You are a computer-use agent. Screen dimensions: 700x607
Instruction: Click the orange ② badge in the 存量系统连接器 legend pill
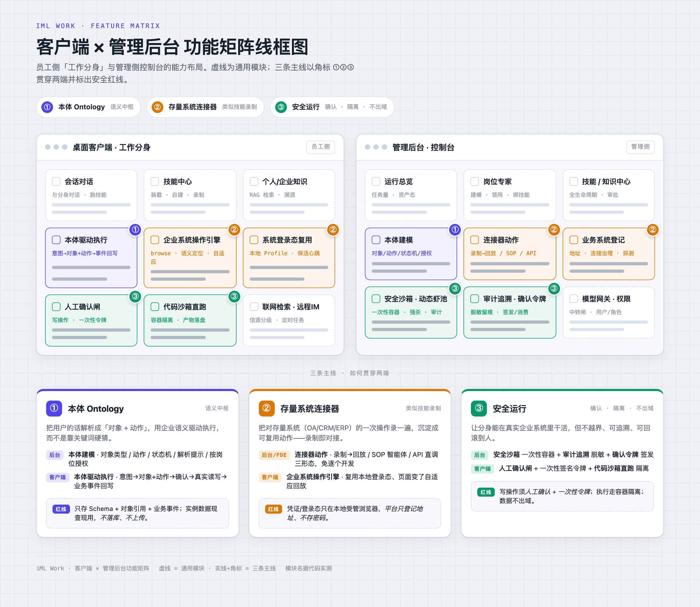(157, 107)
